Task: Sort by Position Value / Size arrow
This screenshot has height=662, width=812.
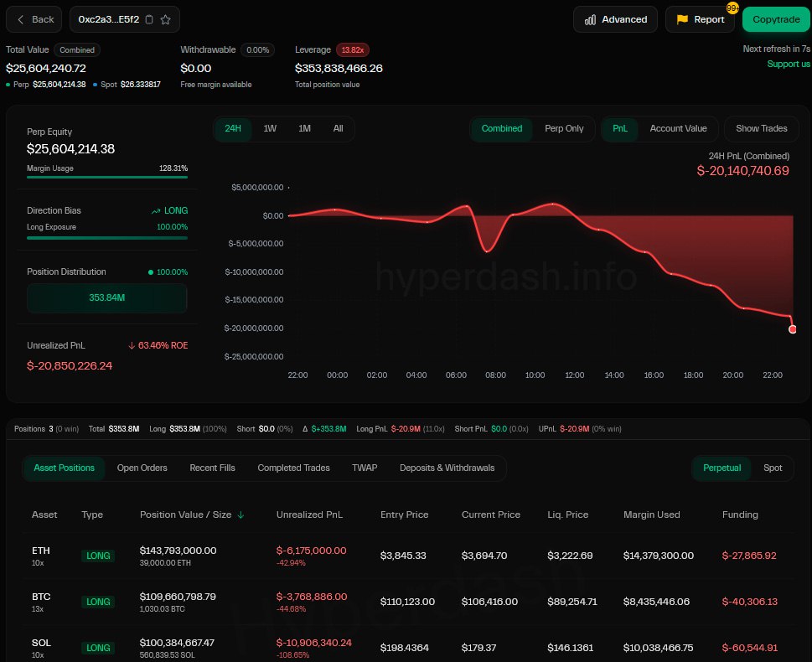Action: (241, 515)
